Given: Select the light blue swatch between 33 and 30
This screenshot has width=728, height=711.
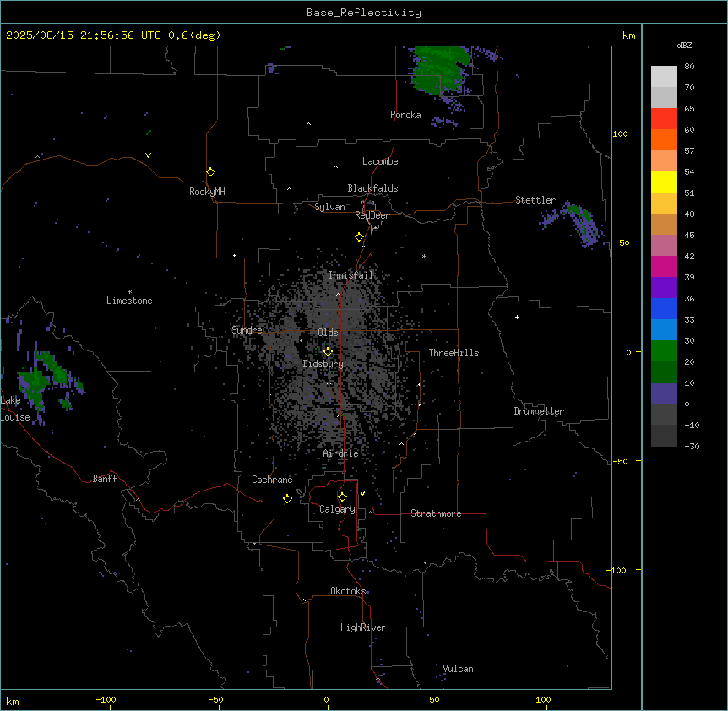Looking at the screenshot, I should (x=664, y=330).
